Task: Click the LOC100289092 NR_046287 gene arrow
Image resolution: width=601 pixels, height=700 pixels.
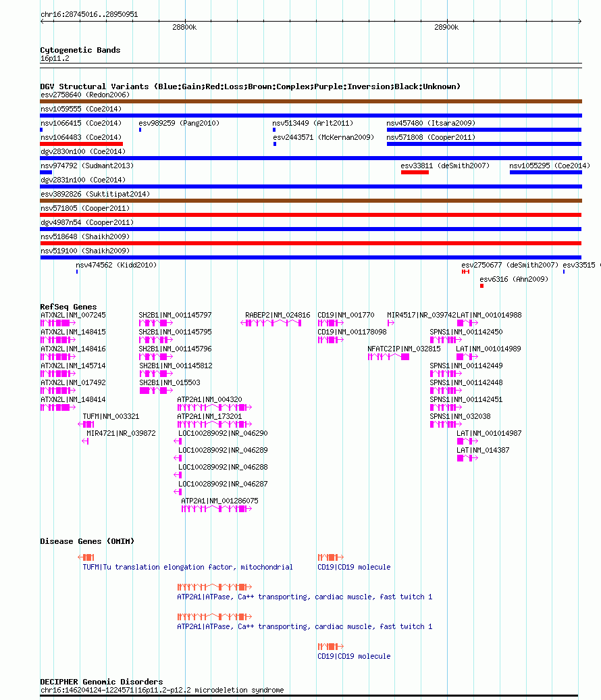Action: click(178, 491)
